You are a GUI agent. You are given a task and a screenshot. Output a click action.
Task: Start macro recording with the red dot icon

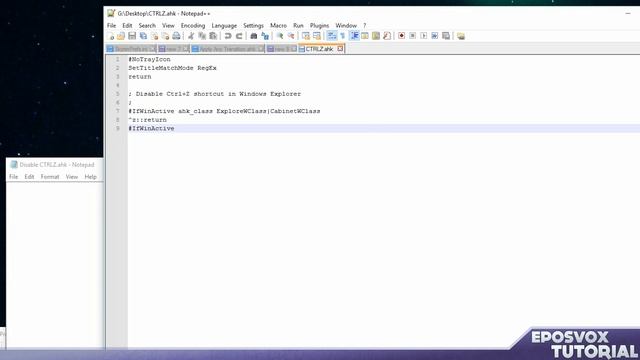pos(402,36)
